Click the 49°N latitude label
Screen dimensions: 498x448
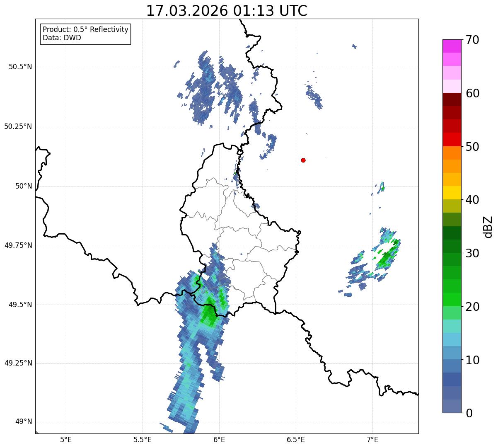click(x=24, y=422)
